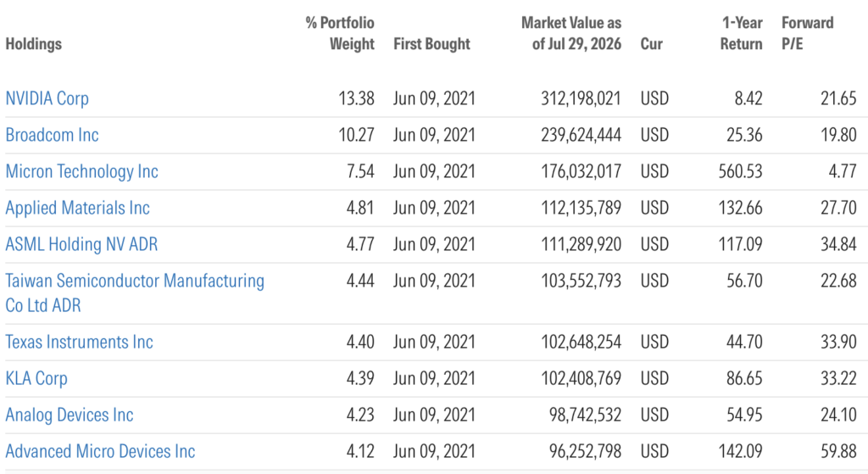The image size is (868, 474).
Task: Click the Holdings column header
Action: pyautogui.click(x=34, y=44)
